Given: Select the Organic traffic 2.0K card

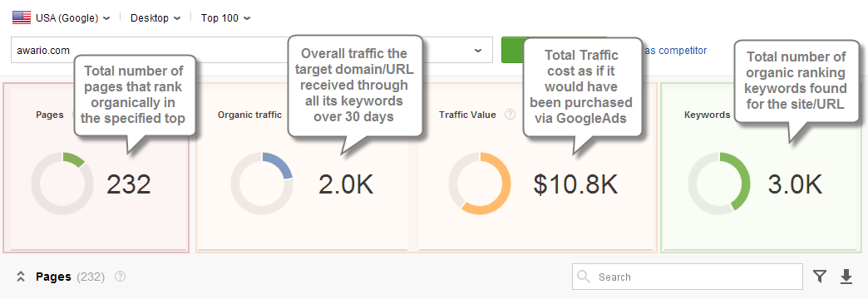Looking at the screenshot, I should [x=302, y=168].
